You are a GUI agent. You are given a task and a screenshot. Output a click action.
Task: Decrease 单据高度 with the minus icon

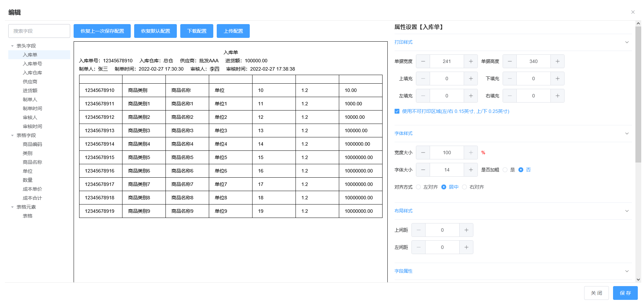pyautogui.click(x=509, y=61)
